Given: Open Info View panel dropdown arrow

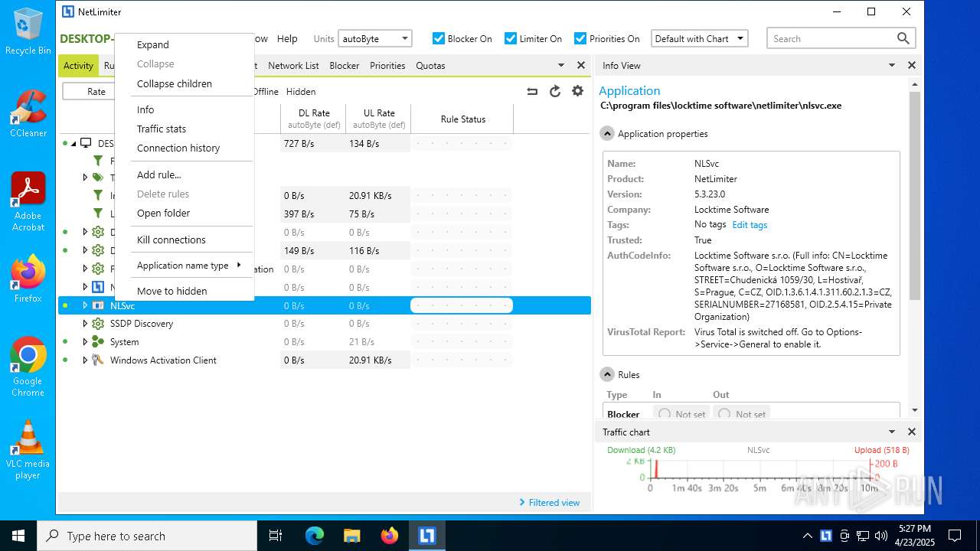Looking at the screenshot, I should coord(892,65).
